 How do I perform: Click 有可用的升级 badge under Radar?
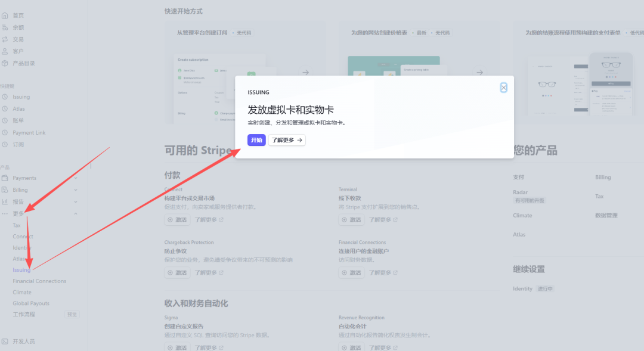click(530, 200)
